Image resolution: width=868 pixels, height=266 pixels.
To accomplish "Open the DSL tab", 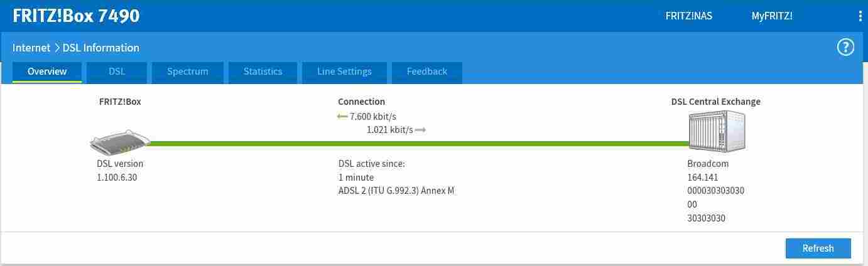I will tap(117, 72).
